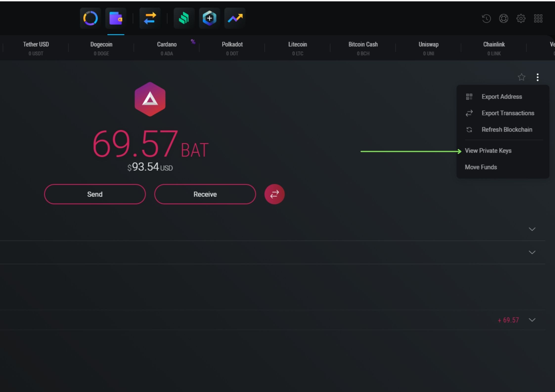
Task: Expand the middle collapsed row chevron
Action: 532,252
